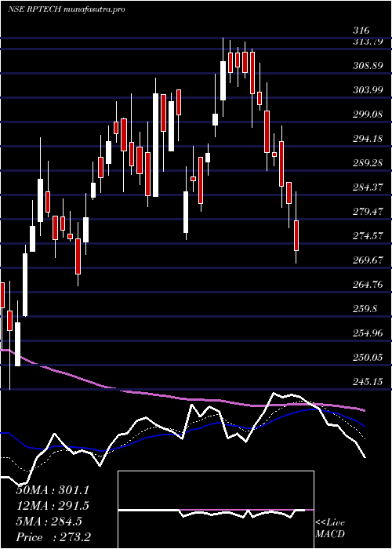Click the 12MA : 291.5 value
Screen dimensions: 392x549
[53, 506]
